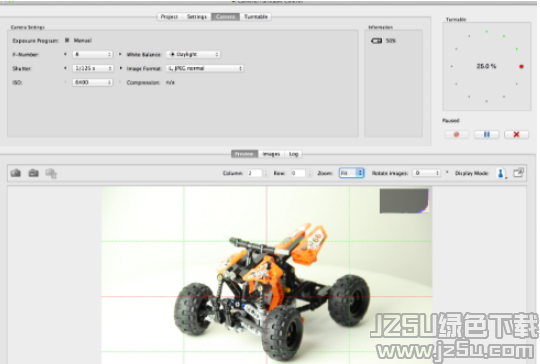Select the Preview tab
This screenshot has width=540, height=364.
point(245,154)
